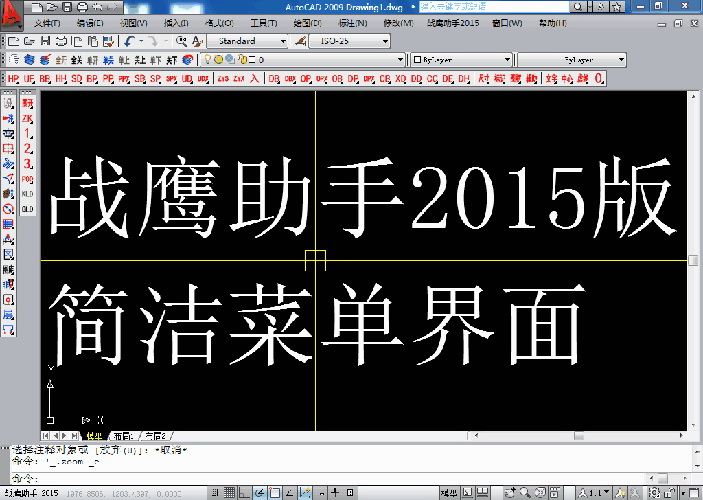Click the red 2 button in side toolbar
The height and width of the screenshot is (500, 703).
(x=28, y=149)
